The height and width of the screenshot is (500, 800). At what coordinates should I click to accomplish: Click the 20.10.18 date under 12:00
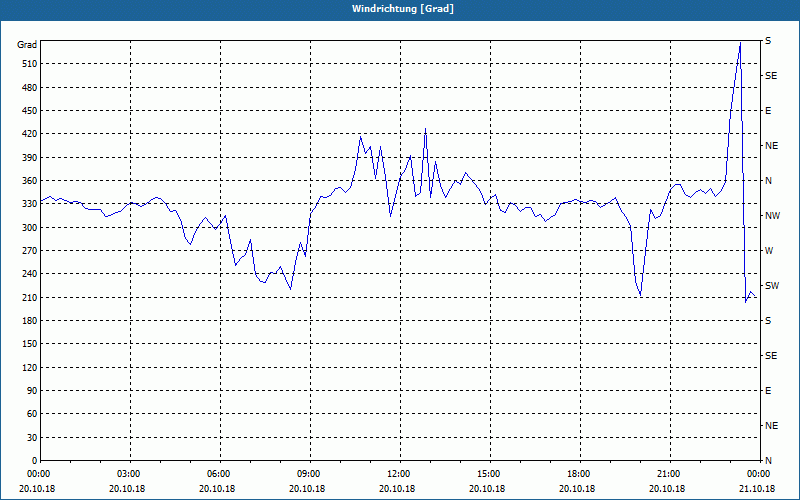[x=397, y=489]
